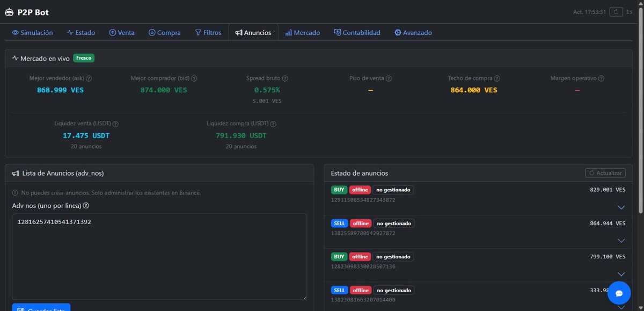Click the 874.000 VES best bid value
644x311 pixels.
pos(164,90)
